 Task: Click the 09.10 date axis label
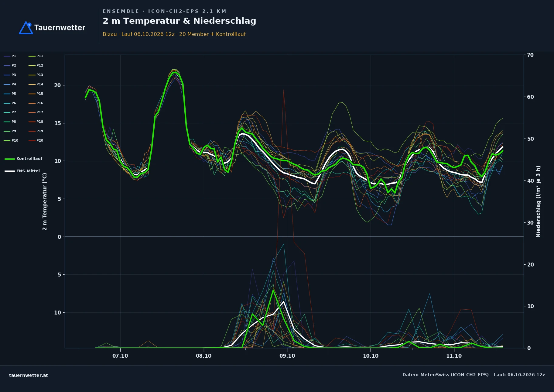tap(287, 356)
